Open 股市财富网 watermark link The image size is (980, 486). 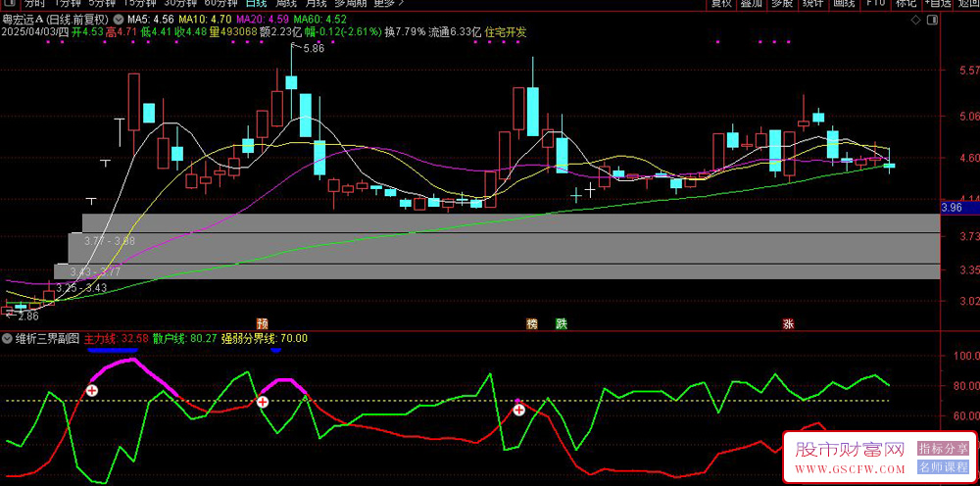pyautogui.click(x=849, y=450)
